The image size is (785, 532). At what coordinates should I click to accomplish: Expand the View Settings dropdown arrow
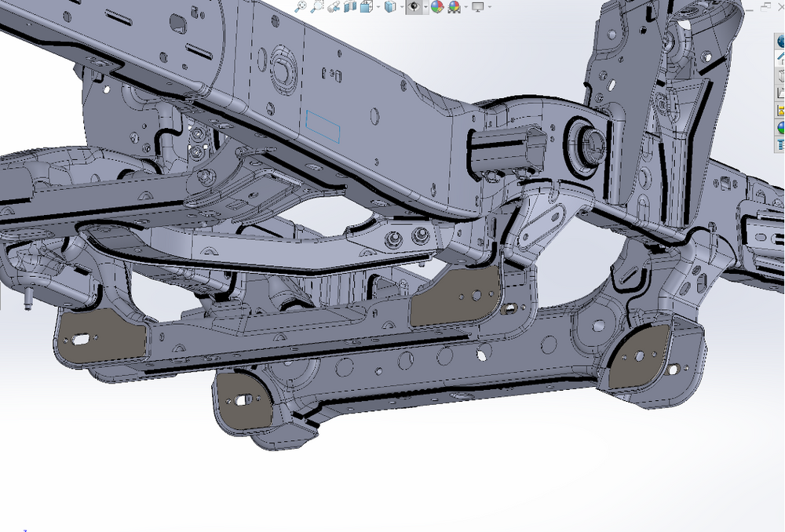(489, 7)
